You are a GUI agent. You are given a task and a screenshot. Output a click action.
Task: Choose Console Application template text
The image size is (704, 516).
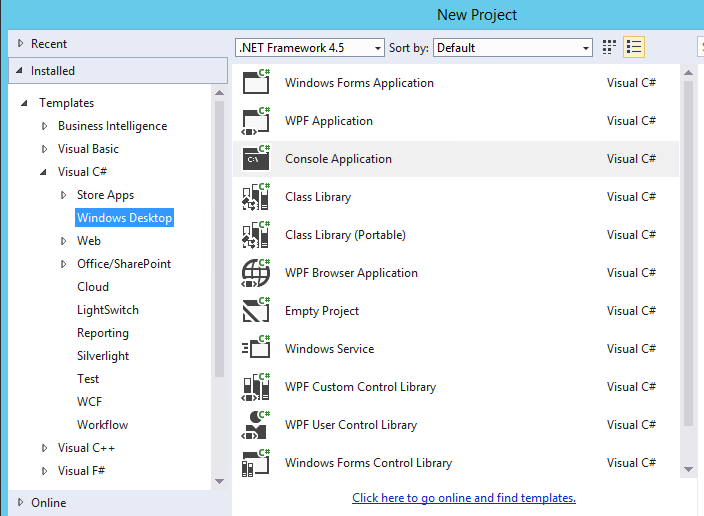pos(338,159)
